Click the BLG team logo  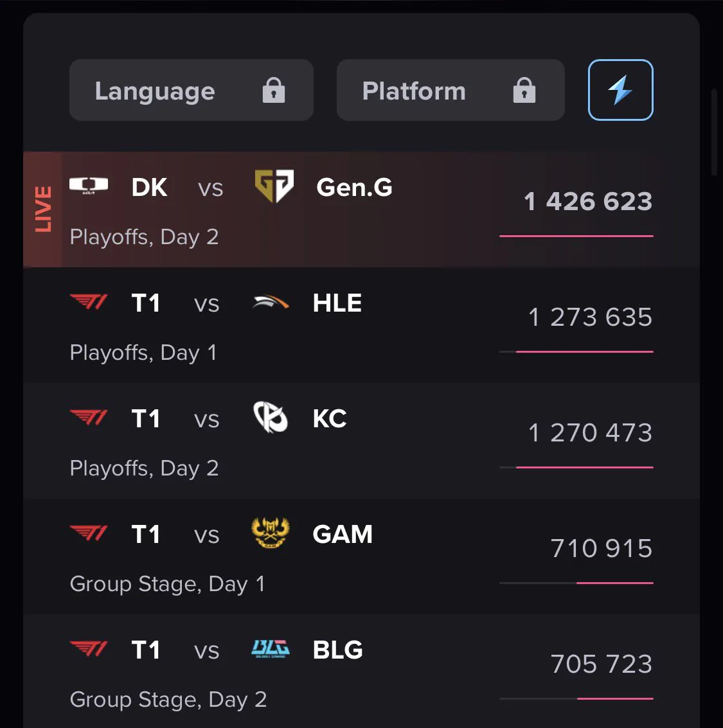coord(271,648)
